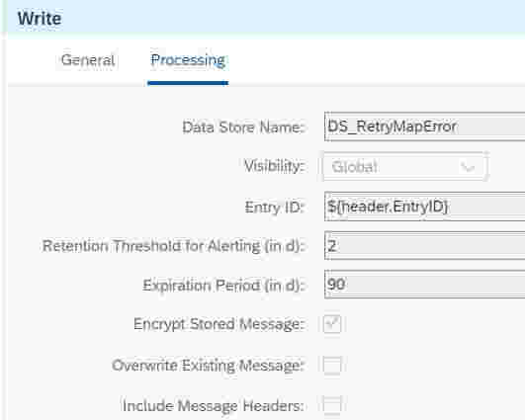Click the Retention Threshold for Alerting label
This screenshot has height=420, width=525.
(x=173, y=246)
